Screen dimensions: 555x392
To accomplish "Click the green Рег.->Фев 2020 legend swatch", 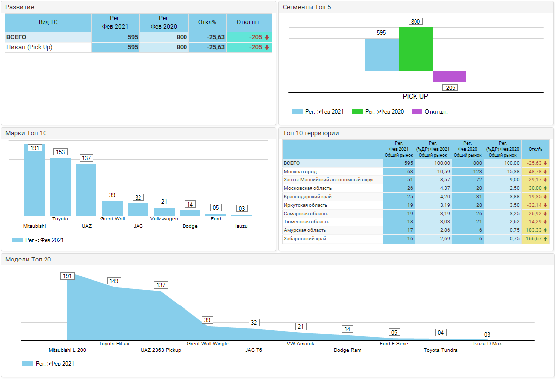I will click(357, 112).
